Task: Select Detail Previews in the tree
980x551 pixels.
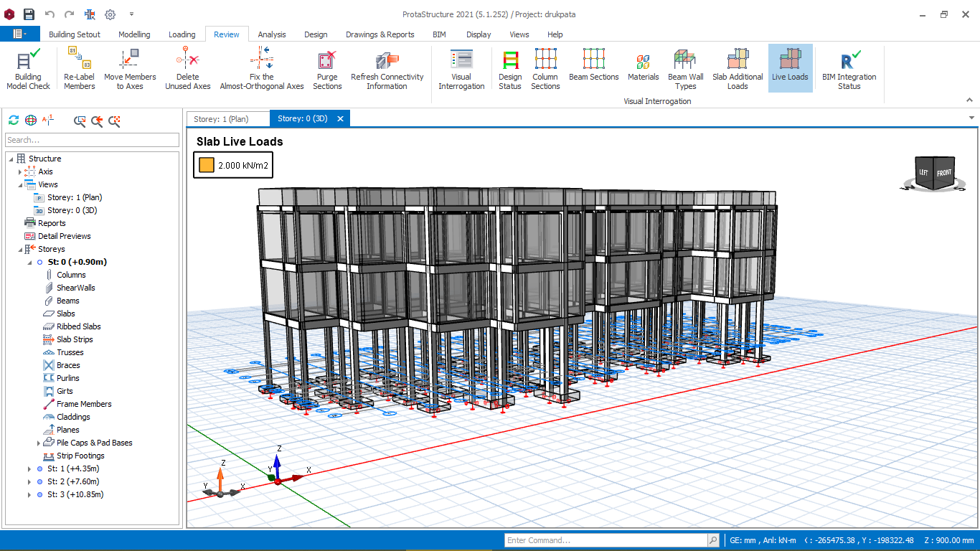Action: pos(65,236)
